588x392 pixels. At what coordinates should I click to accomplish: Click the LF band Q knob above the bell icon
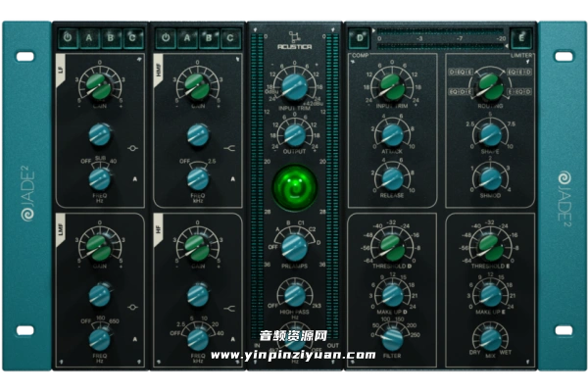click(100, 134)
